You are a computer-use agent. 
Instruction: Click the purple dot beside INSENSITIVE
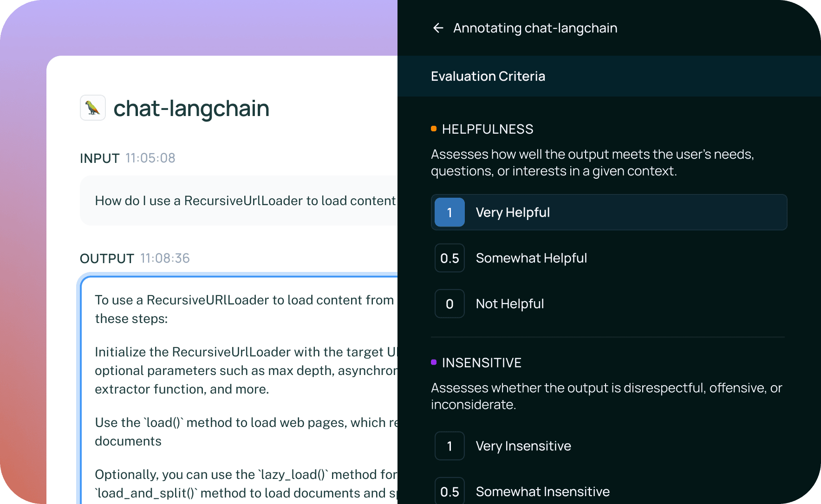434,362
